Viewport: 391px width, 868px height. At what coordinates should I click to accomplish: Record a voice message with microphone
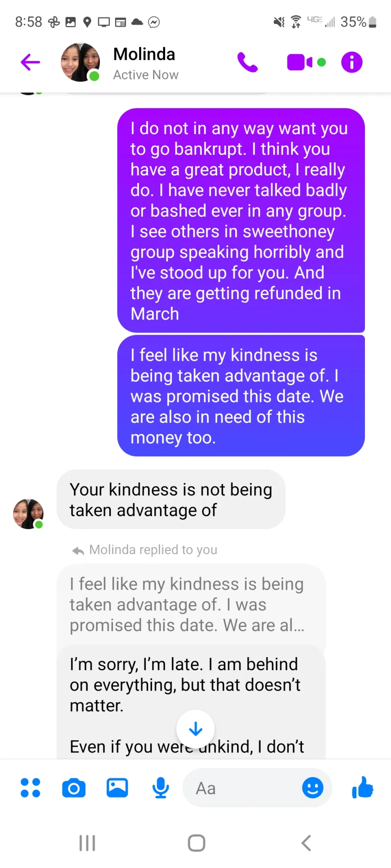[x=161, y=788]
